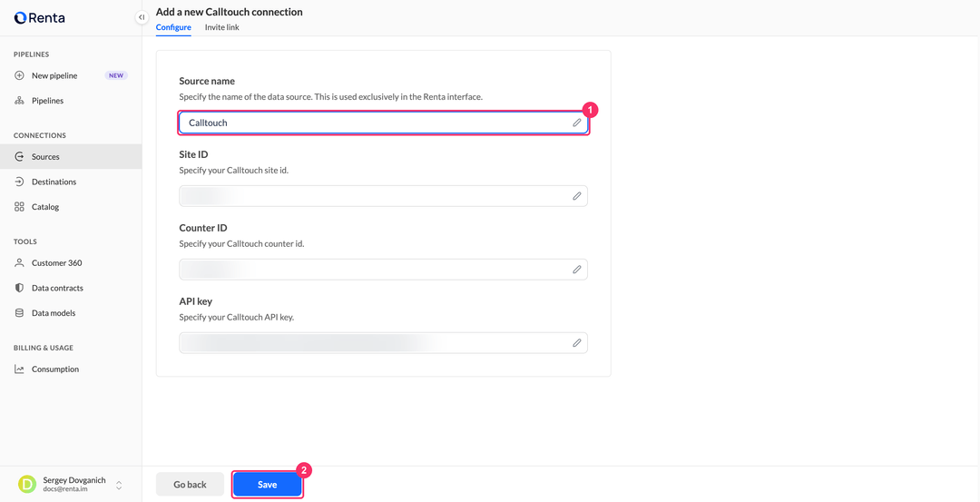Open the Catalog grid icon
The width and height of the screenshot is (980, 502).
point(19,207)
